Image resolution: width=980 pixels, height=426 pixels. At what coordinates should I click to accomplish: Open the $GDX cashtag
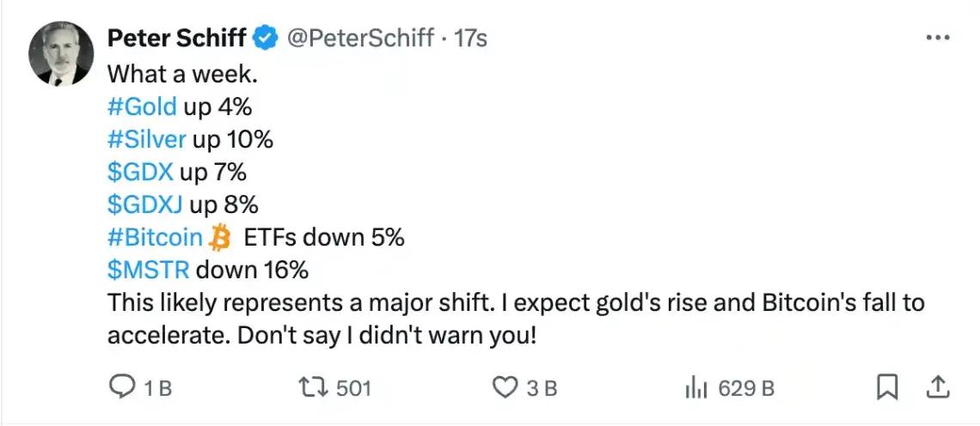(x=140, y=172)
